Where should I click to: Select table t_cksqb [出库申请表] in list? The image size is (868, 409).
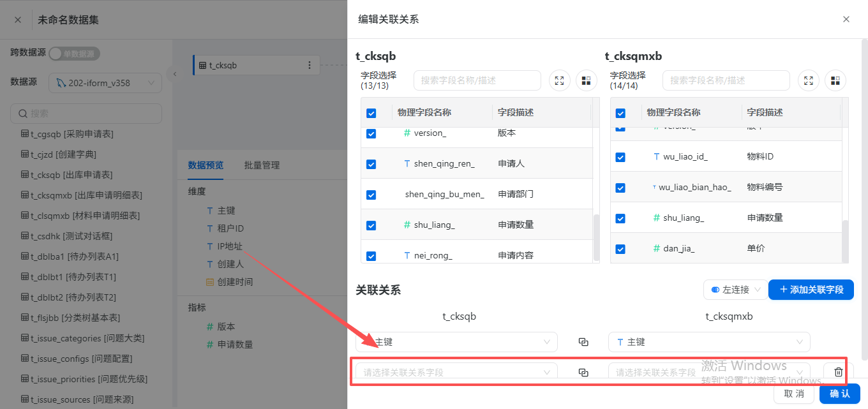coord(66,175)
